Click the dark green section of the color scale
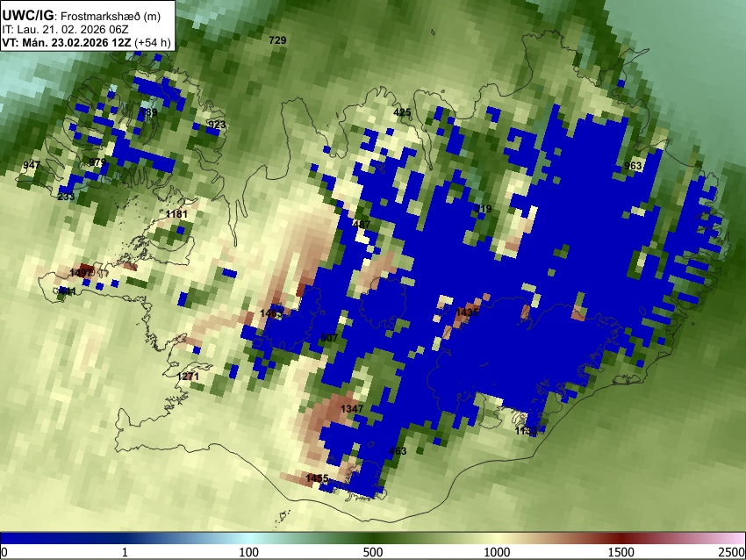Viewport: 746px width, 560px height. [372, 538]
